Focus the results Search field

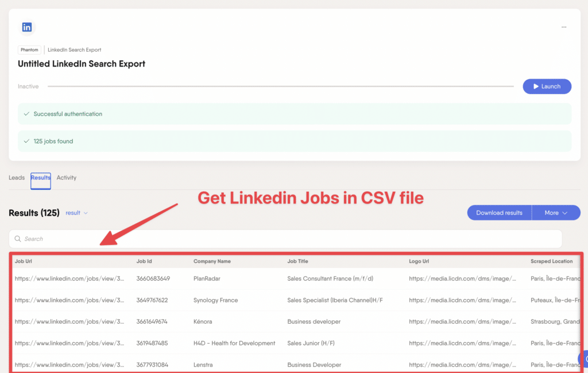pos(285,239)
